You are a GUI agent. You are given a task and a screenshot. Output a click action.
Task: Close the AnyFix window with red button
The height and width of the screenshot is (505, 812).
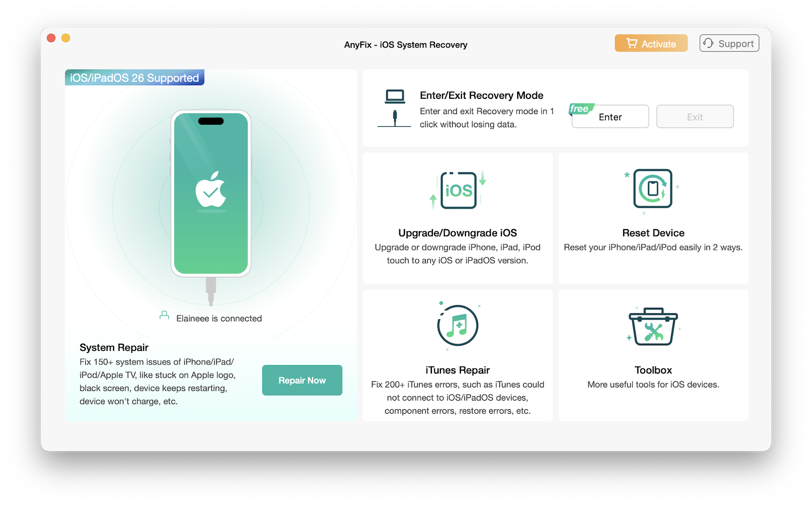click(51, 38)
